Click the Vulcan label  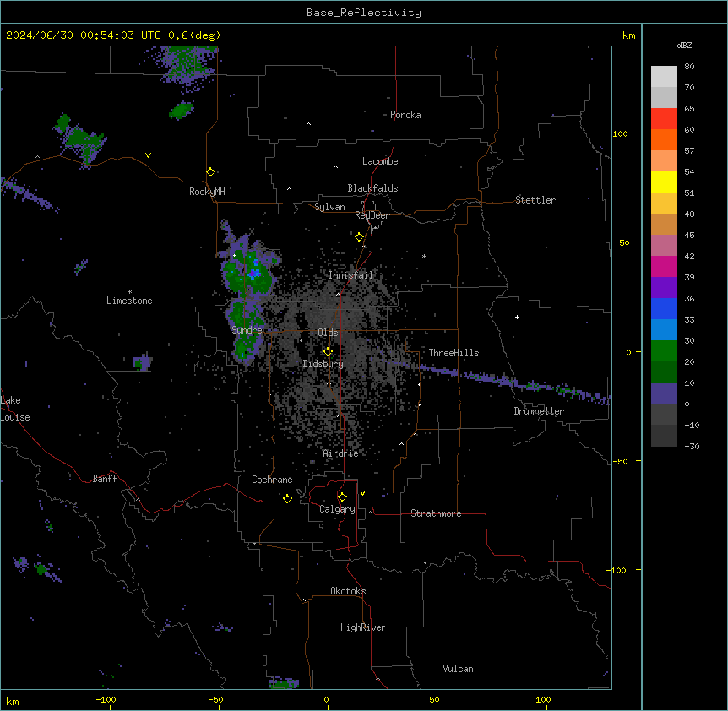[x=459, y=669]
